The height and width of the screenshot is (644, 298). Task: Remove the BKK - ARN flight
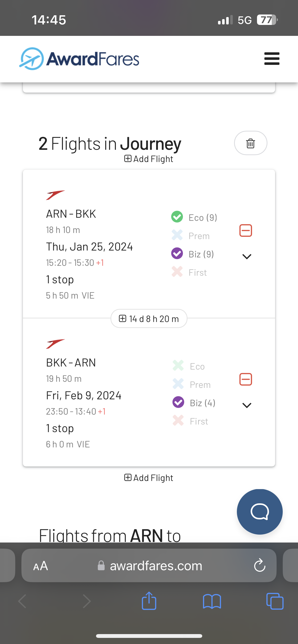[x=246, y=379]
